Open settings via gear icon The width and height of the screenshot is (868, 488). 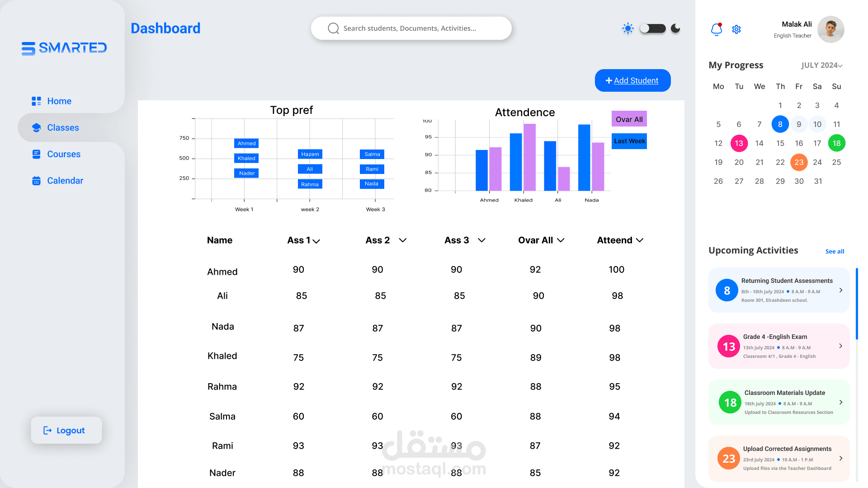736,29
